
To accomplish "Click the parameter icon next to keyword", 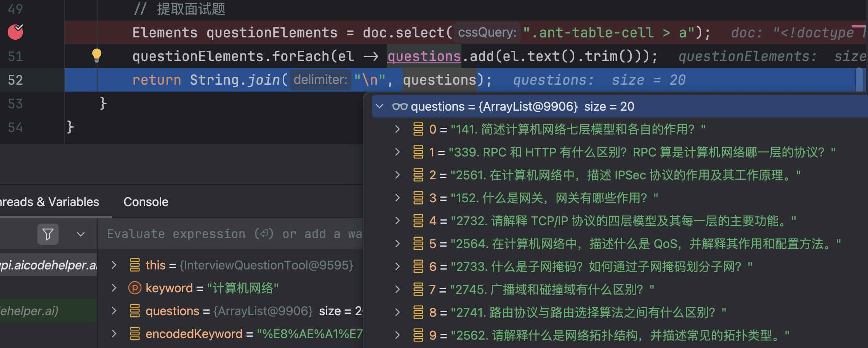I will coord(135,288).
